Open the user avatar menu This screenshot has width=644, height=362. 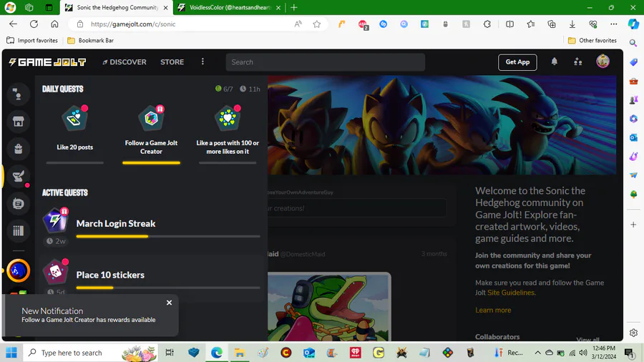(602, 62)
